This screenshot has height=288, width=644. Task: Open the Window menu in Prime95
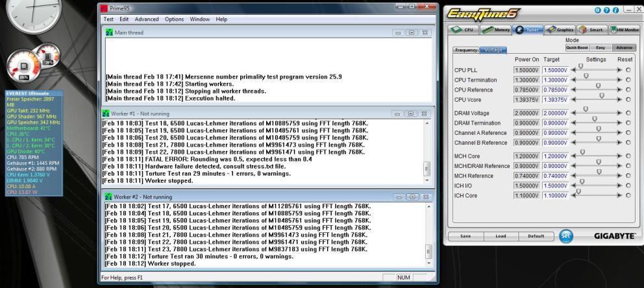coord(199,19)
